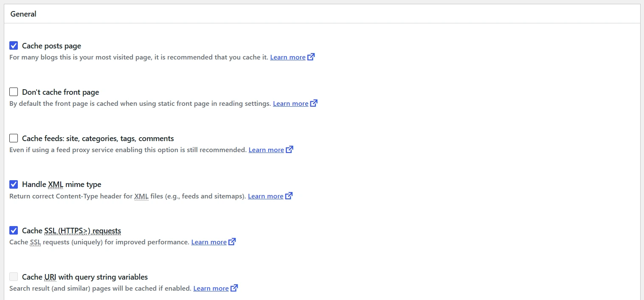Screen dimensions: 644x300
Task: Click the description "For many blogs this is your most visited page"
Action: [x=139, y=57]
